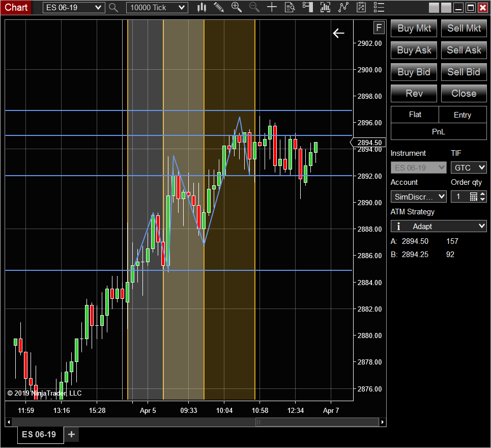Click Sell Ask button
Viewport: 491px width, 448px height.
tap(464, 50)
